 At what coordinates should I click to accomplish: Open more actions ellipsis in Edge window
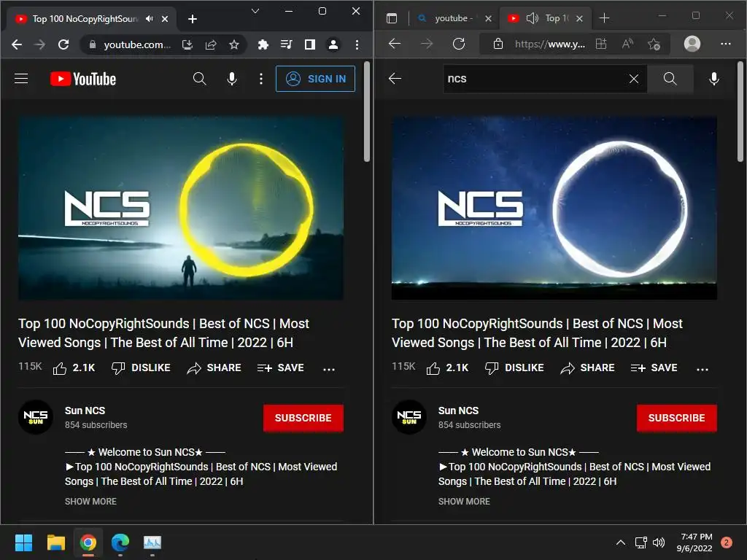click(x=703, y=369)
